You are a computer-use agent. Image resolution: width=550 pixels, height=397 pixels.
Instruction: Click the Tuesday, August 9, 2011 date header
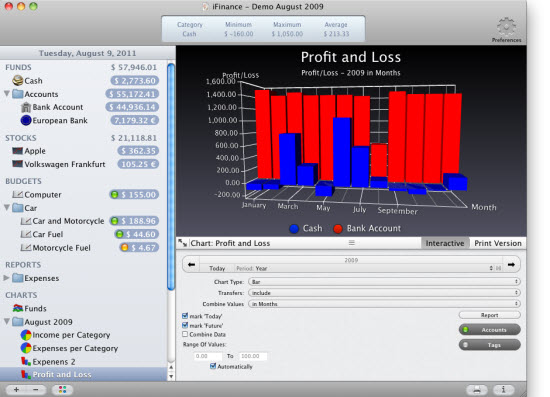pos(87,53)
